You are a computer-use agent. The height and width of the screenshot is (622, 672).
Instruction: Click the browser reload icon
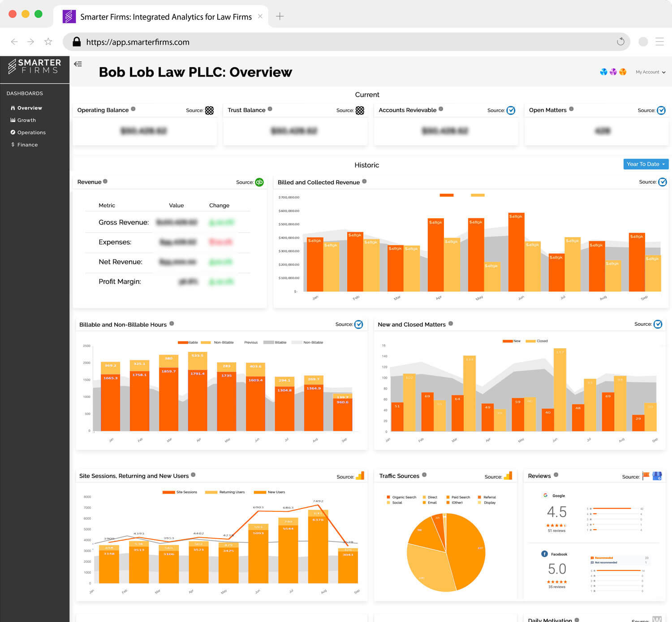pyautogui.click(x=620, y=42)
